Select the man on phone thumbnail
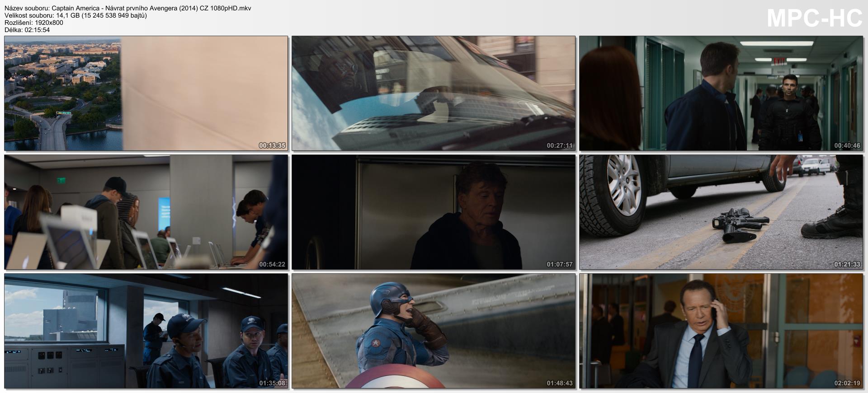The image size is (868, 393). point(721,331)
